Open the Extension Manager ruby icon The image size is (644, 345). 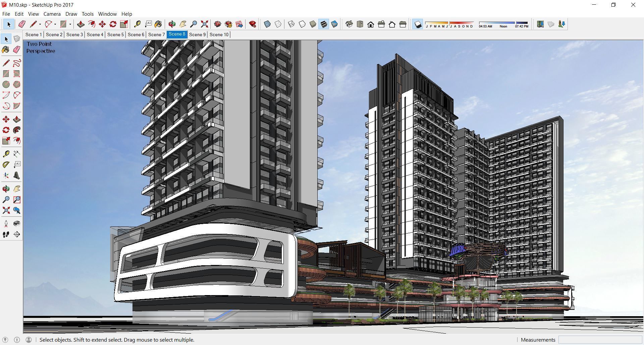(x=253, y=24)
